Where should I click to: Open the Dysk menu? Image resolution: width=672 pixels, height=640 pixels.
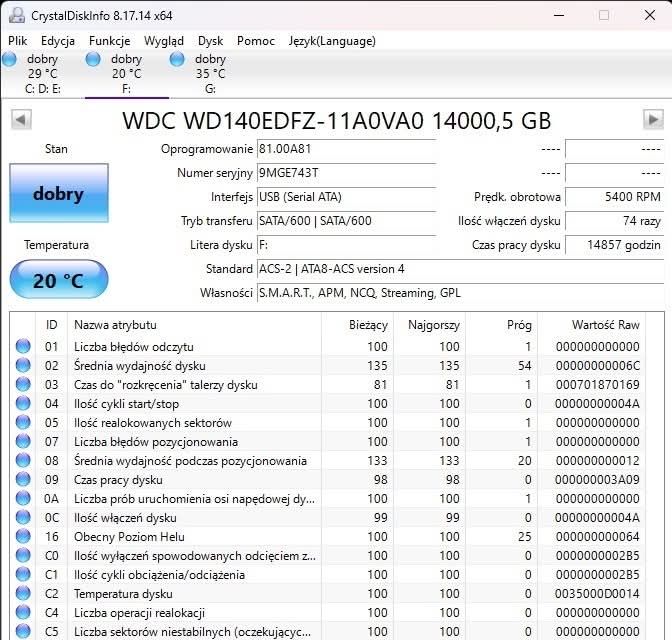[x=210, y=41]
